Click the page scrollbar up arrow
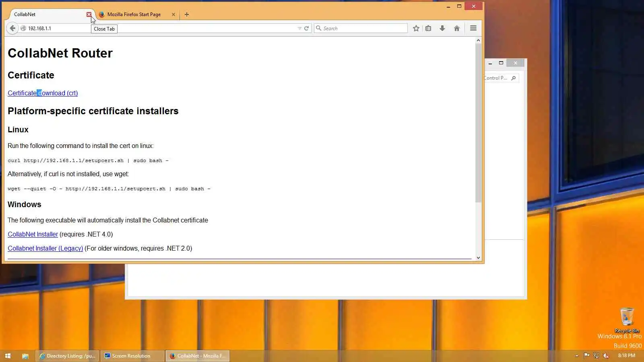 click(x=478, y=40)
